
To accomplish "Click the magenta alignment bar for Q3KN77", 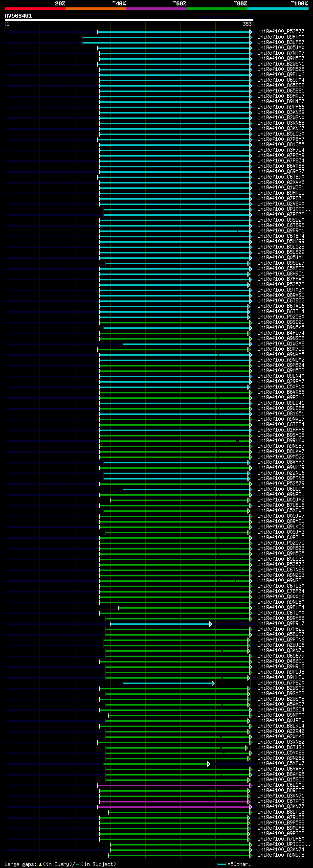I will pyautogui.click(x=175, y=807).
